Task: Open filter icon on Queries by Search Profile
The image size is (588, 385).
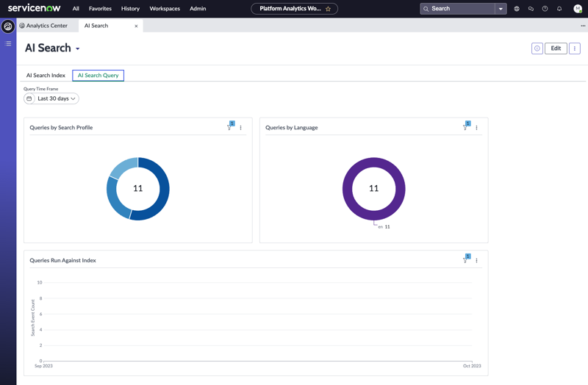Action: pyautogui.click(x=230, y=126)
